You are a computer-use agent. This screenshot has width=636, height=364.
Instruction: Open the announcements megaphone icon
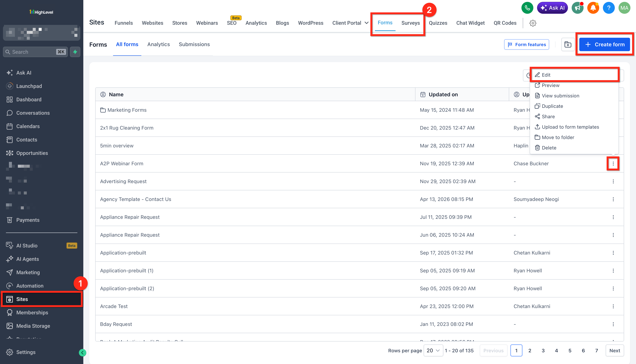pyautogui.click(x=577, y=8)
